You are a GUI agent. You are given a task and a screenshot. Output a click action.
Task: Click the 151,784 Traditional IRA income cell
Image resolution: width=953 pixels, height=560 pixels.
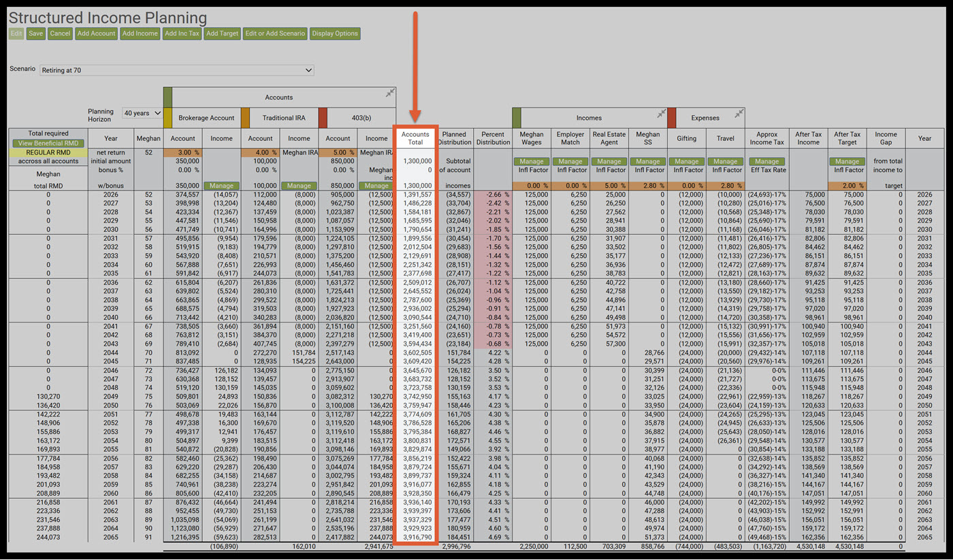[x=302, y=352]
